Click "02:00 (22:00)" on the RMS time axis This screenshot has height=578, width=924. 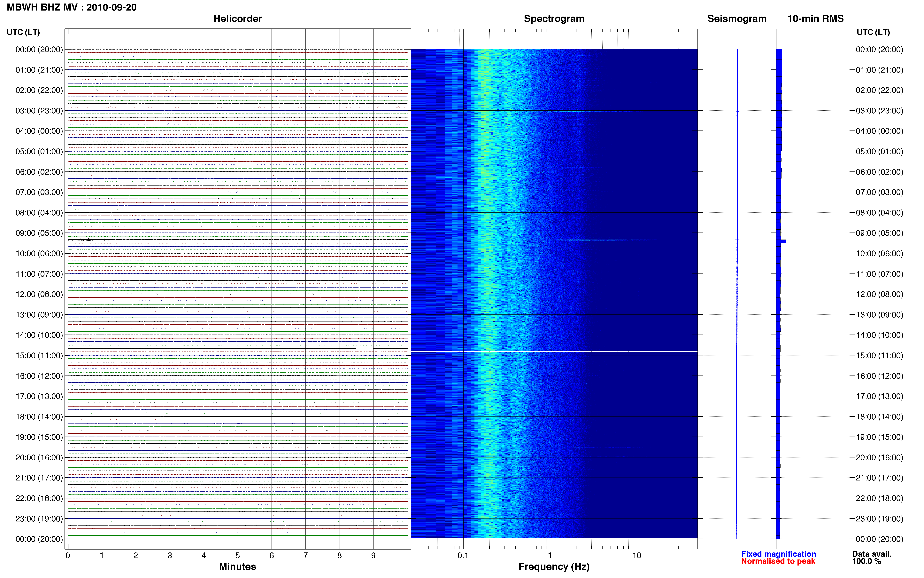879,90
